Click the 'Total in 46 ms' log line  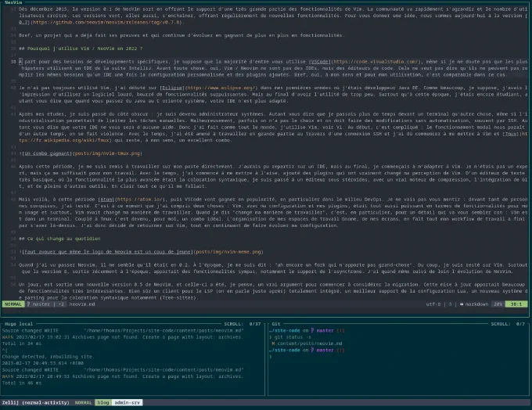point(21,383)
